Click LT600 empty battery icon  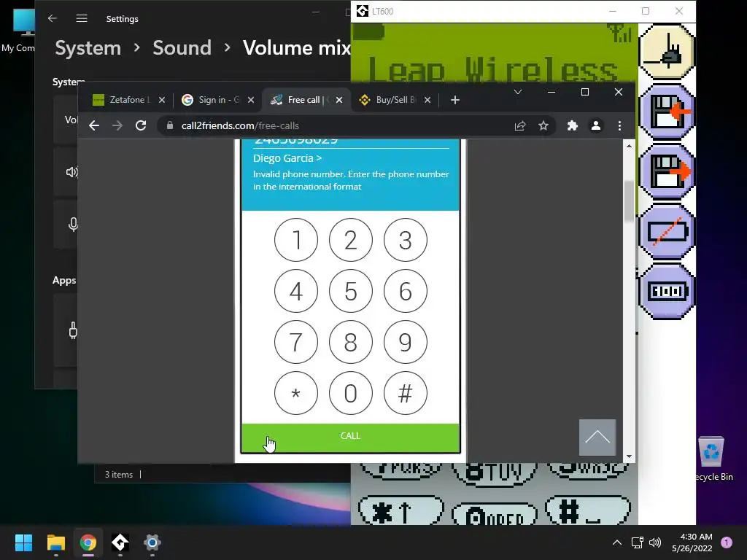click(x=667, y=232)
